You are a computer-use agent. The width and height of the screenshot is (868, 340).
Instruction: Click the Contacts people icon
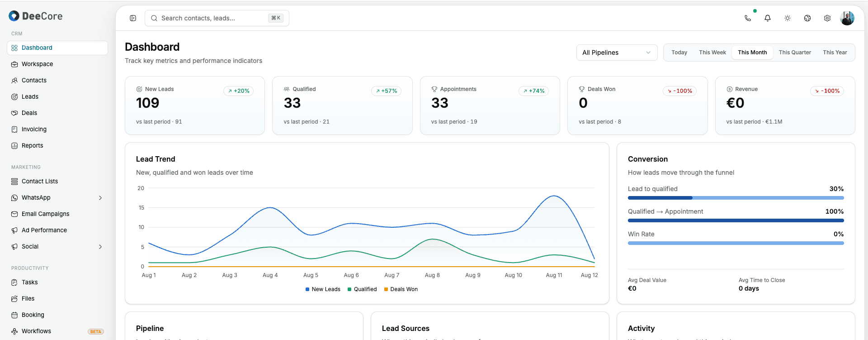(x=14, y=81)
